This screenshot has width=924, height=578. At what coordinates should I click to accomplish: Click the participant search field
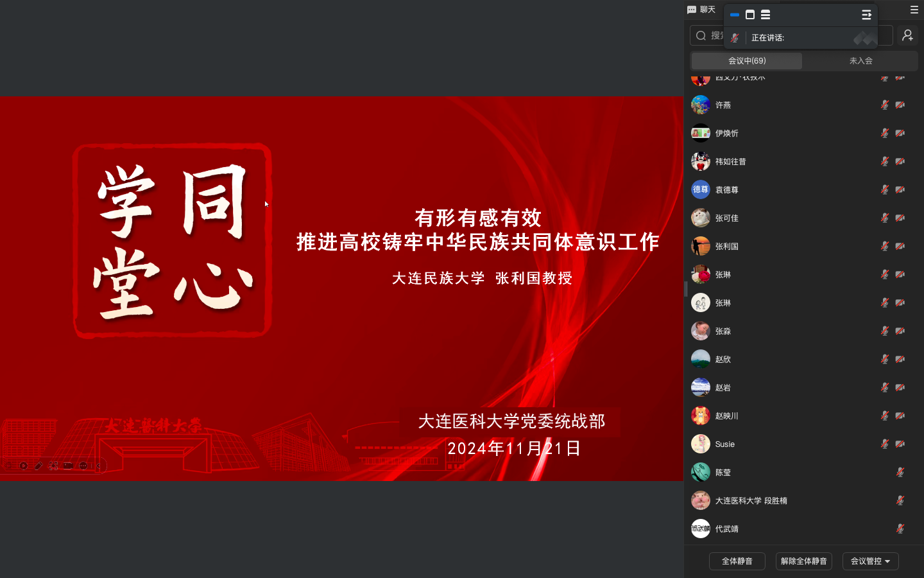pyautogui.click(x=791, y=35)
